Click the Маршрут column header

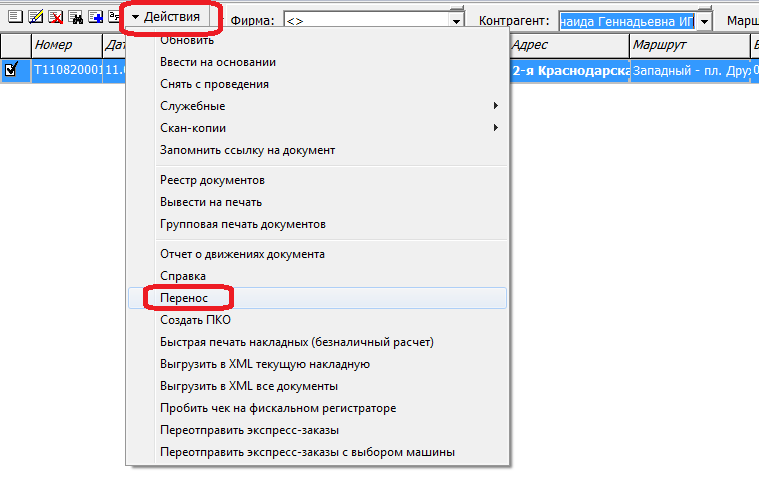(687, 46)
